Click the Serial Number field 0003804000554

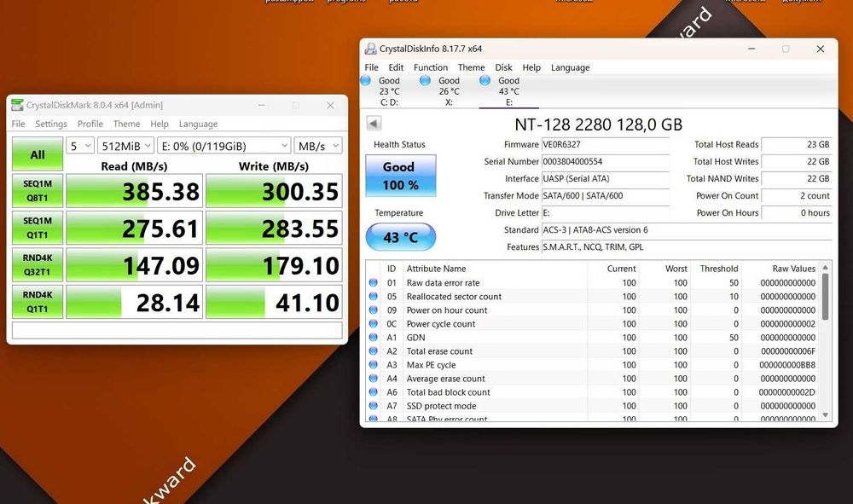click(x=606, y=161)
